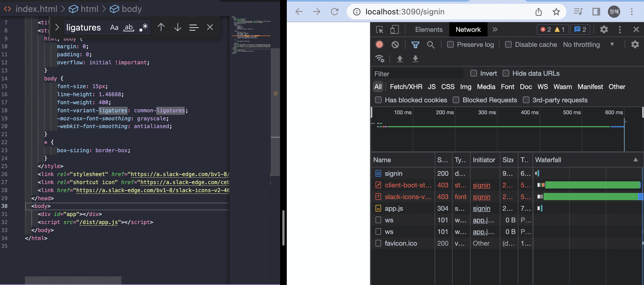The width and height of the screenshot is (644, 285).
Task: Click the clear network log icon
Action: [x=395, y=45]
